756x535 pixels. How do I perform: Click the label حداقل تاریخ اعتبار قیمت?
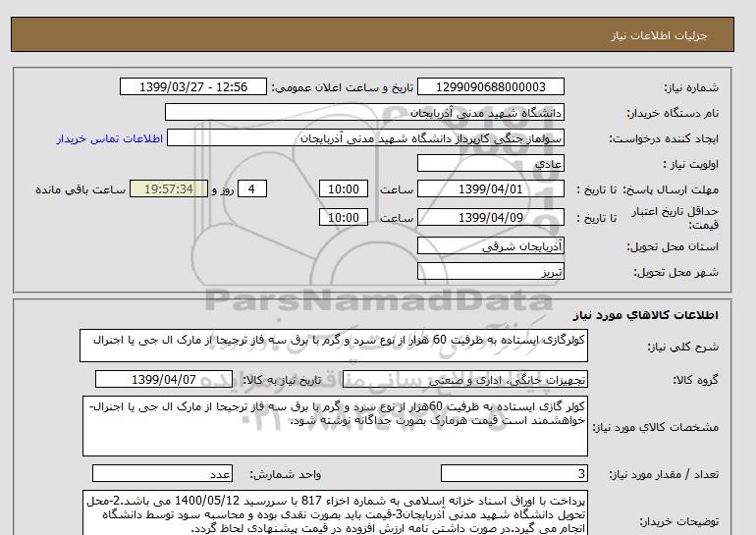675,217
